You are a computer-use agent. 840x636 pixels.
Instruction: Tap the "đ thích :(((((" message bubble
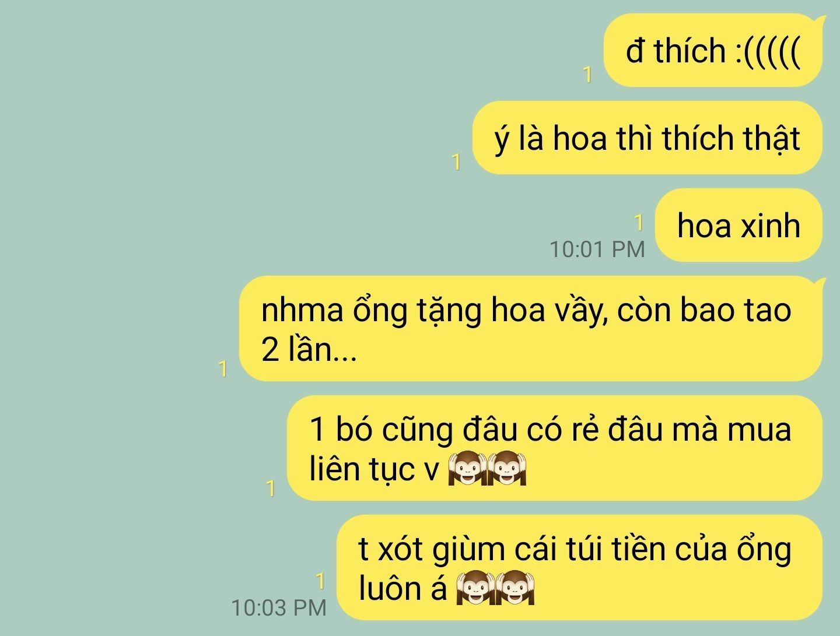tap(713, 51)
